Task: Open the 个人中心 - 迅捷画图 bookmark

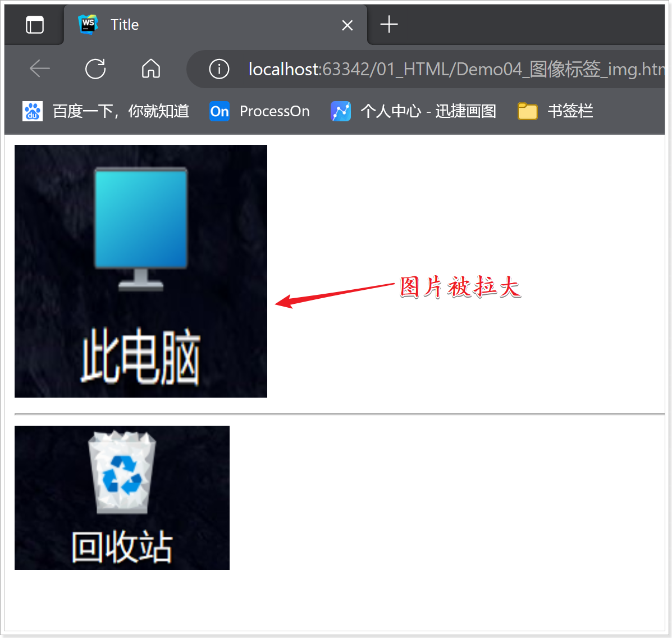Action: (414, 111)
